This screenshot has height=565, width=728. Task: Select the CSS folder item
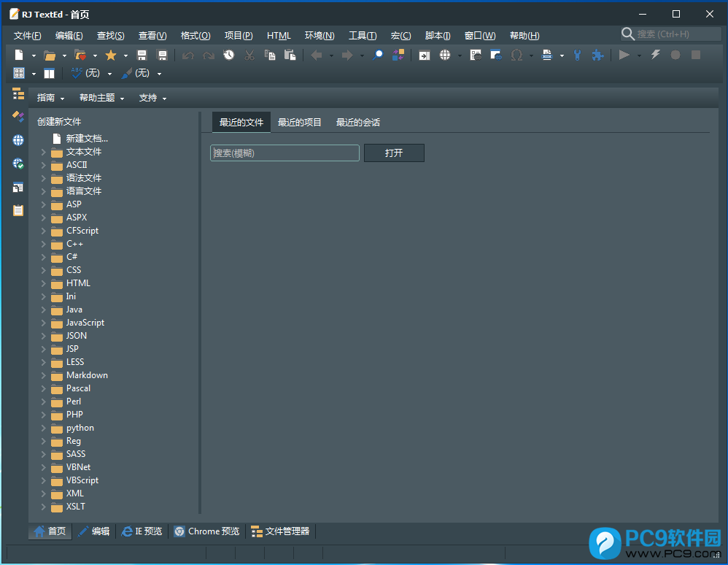click(x=74, y=270)
